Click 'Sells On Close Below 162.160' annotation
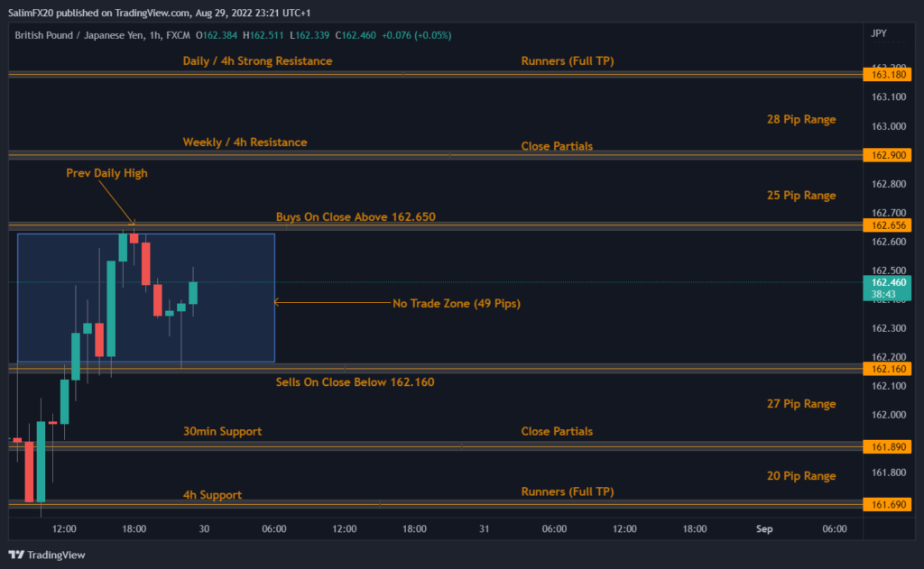Image resolution: width=924 pixels, height=569 pixels. [x=355, y=382]
